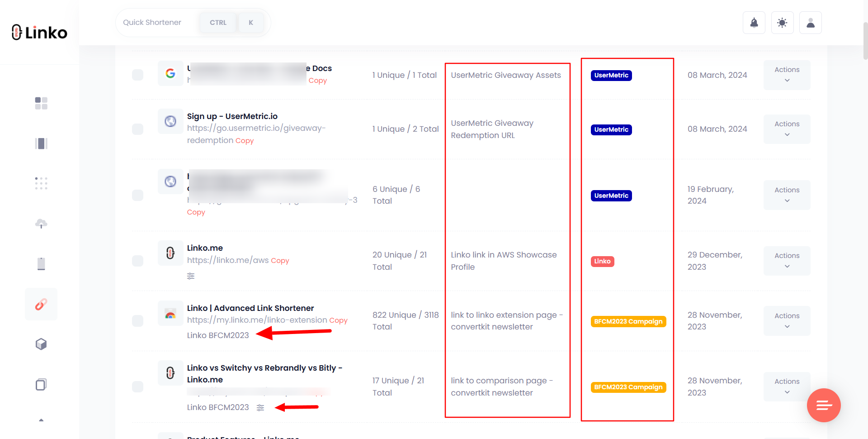Click the Google favicon in first row
The width and height of the screenshot is (868, 439).
point(170,73)
